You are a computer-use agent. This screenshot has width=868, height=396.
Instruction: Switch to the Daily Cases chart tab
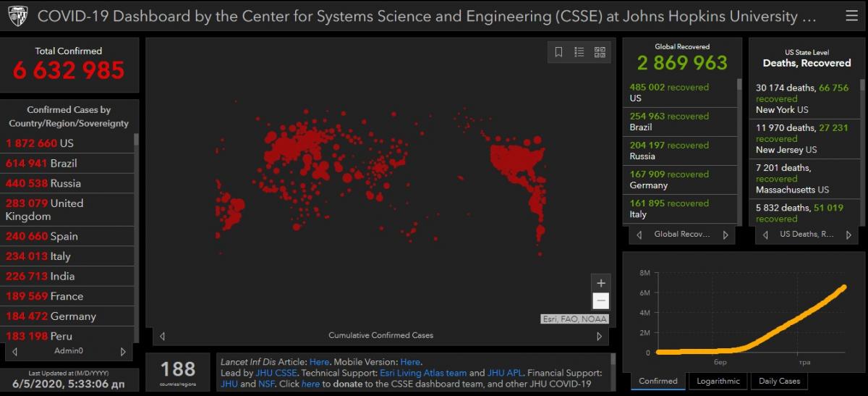click(779, 381)
